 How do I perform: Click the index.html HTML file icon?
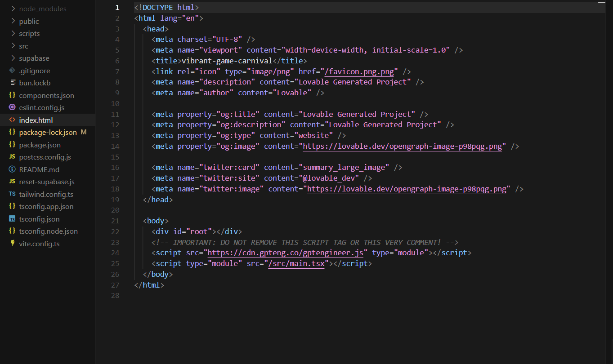pyautogui.click(x=12, y=120)
